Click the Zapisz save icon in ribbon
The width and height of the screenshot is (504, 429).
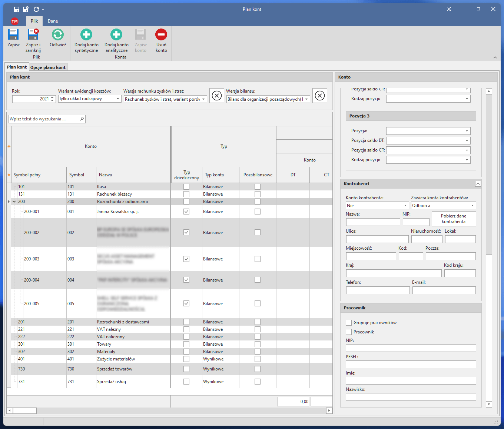pyautogui.click(x=13, y=35)
